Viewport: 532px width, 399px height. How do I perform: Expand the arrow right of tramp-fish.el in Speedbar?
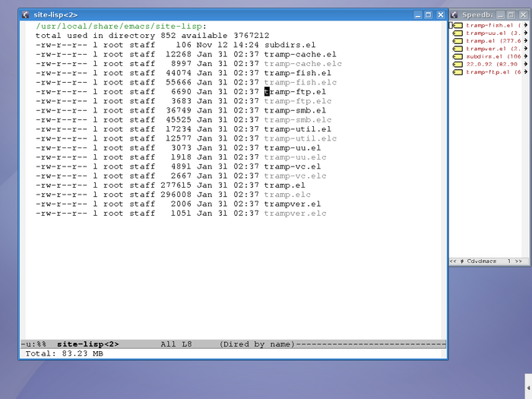(525, 25)
